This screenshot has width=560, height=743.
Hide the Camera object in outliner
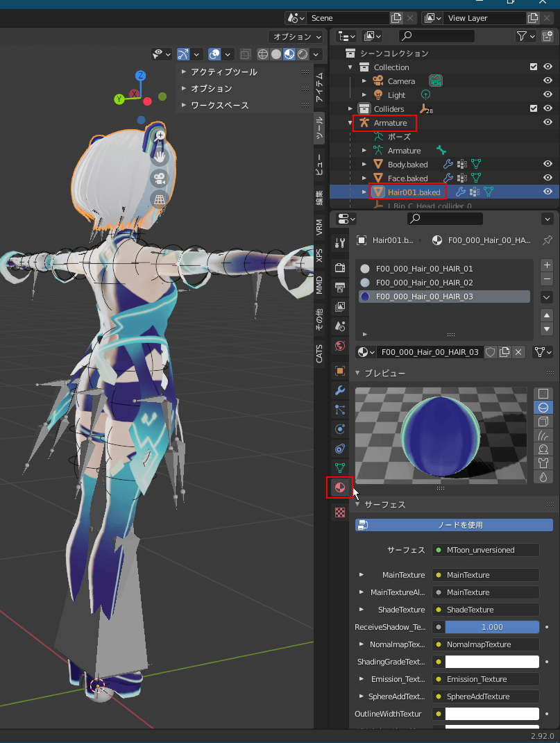coord(548,81)
